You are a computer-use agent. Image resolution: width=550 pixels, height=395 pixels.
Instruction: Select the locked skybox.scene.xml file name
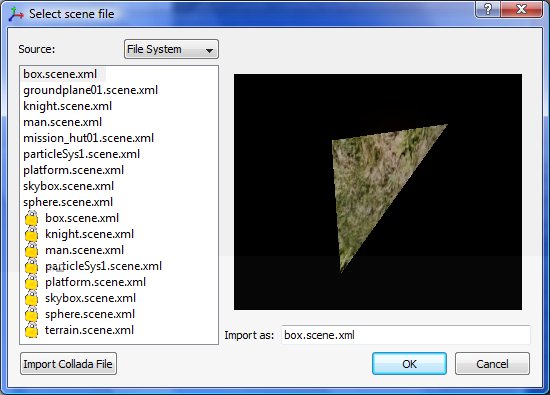click(x=90, y=298)
